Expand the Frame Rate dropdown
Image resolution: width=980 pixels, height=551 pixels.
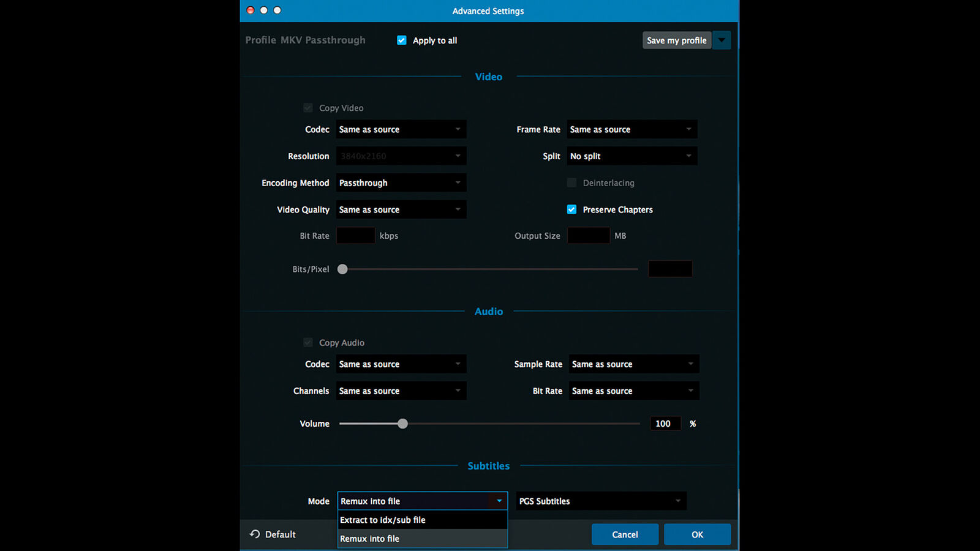[631, 130]
